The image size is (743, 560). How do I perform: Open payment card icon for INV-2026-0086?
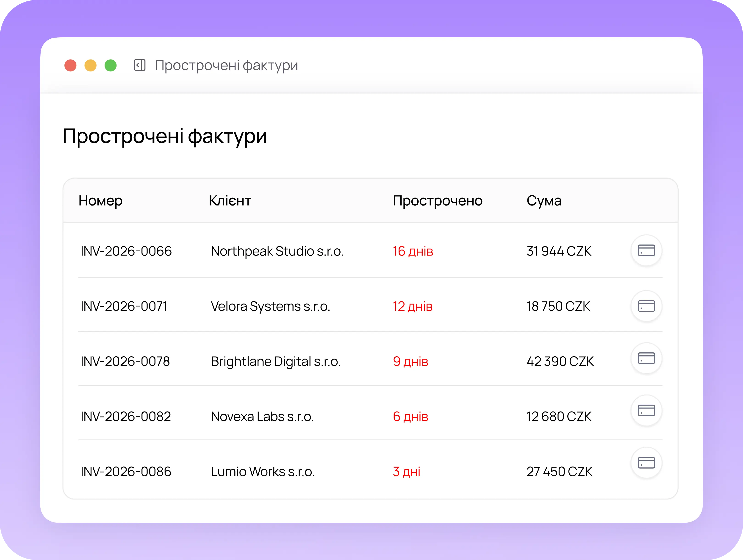(x=646, y=463)
